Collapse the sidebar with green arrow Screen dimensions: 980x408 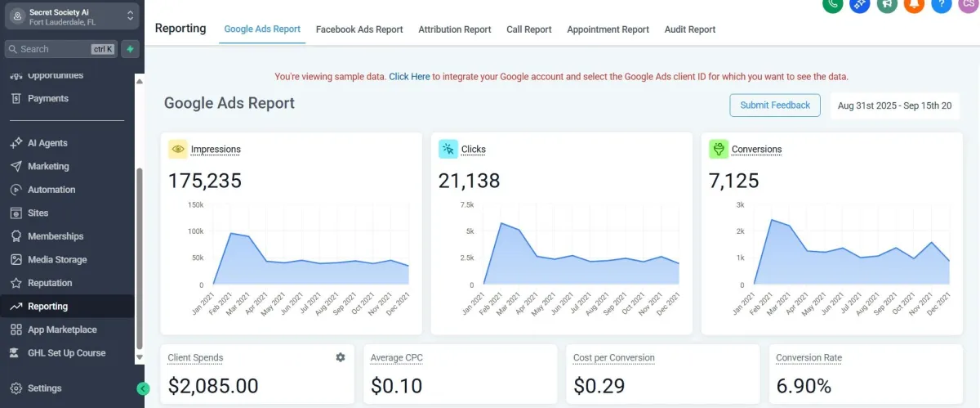(143, 388)
